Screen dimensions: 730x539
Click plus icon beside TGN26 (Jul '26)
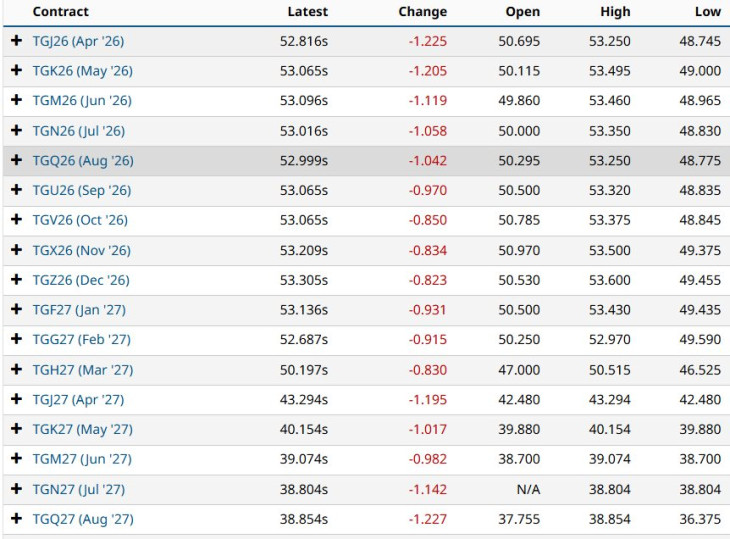pyautogui.click(x=16, y=130)
